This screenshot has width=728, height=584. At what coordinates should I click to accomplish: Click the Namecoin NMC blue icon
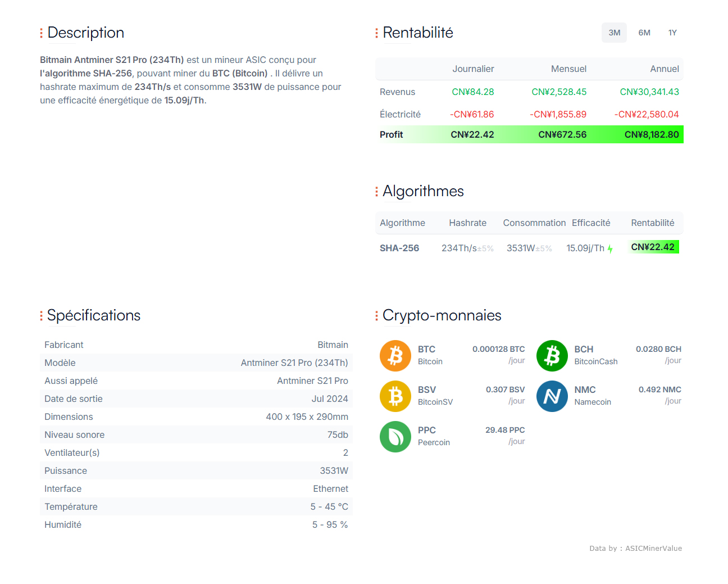552,396
